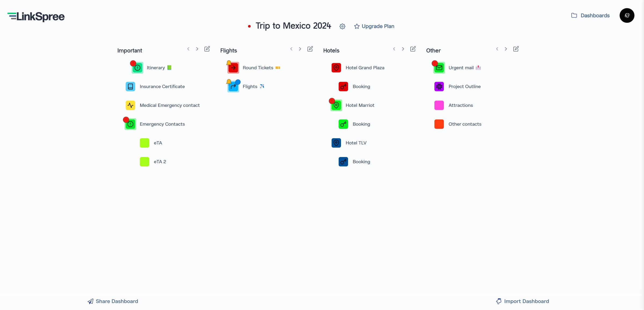Select the Hotel Grand Plaza location pin

(336, 68)
